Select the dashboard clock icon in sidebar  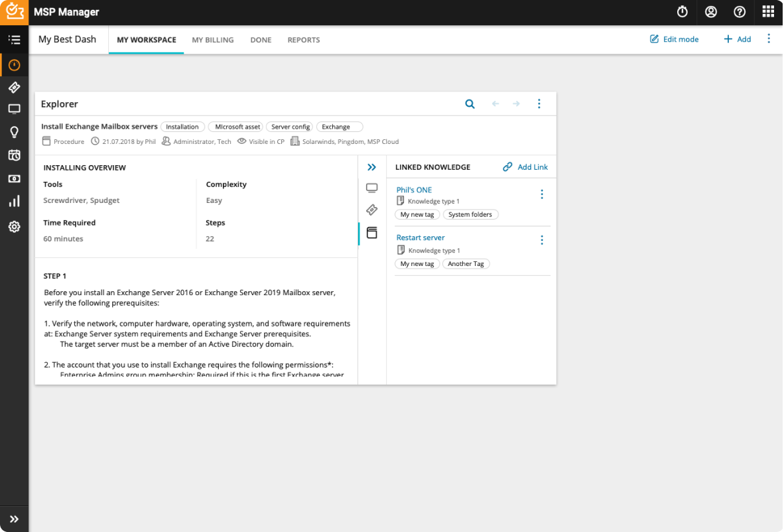14,65
